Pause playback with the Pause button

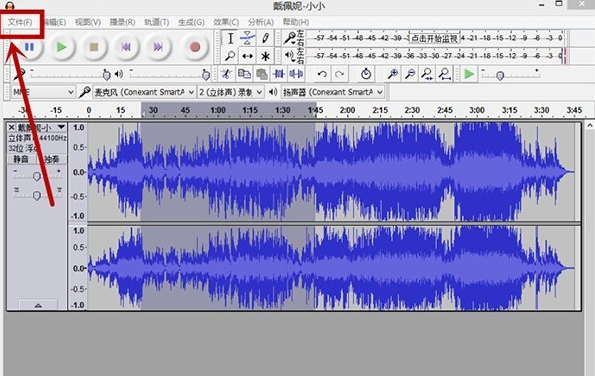coord(29,47)
